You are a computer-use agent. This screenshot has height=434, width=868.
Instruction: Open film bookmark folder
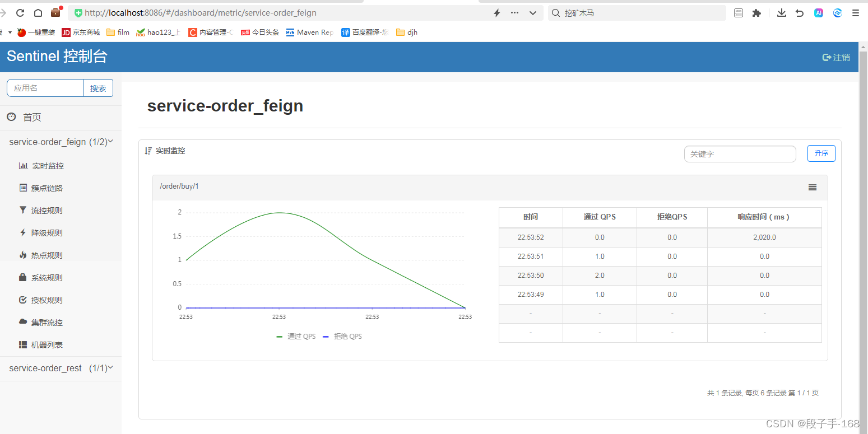pyautogui.click(x=118, y=32)
